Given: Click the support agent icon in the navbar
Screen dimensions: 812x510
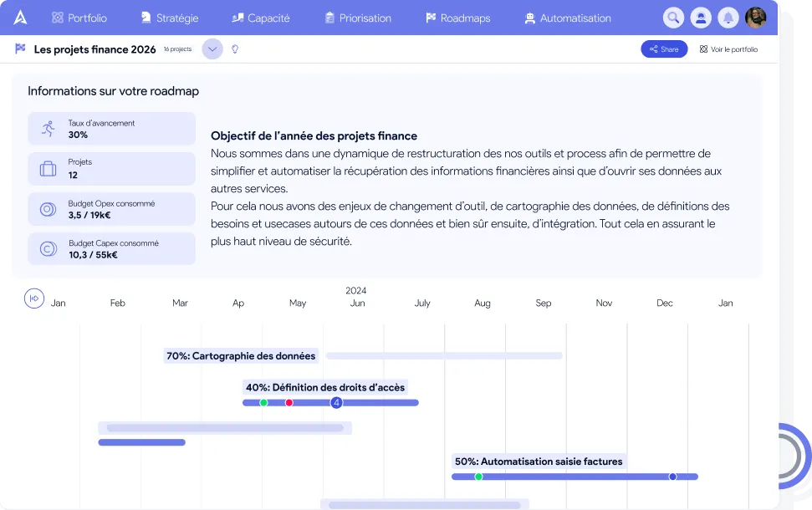Looking at the screenshot, I should coord(701,17).
